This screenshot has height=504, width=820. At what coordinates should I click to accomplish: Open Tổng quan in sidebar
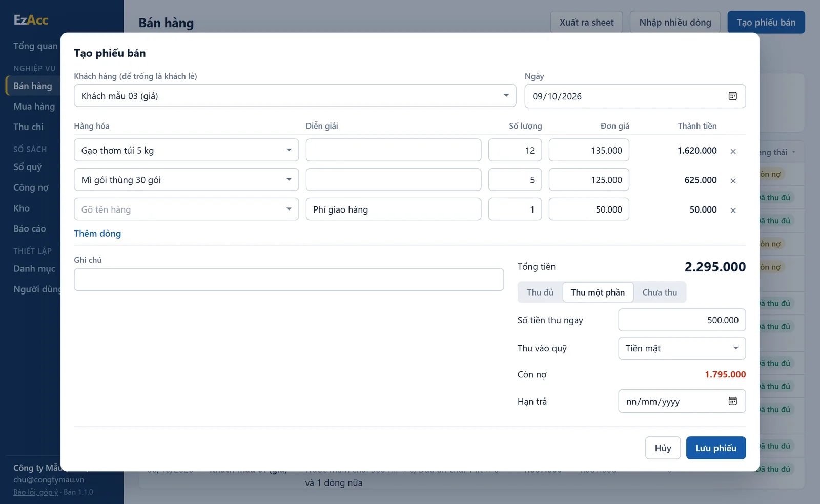coord(35,46)
